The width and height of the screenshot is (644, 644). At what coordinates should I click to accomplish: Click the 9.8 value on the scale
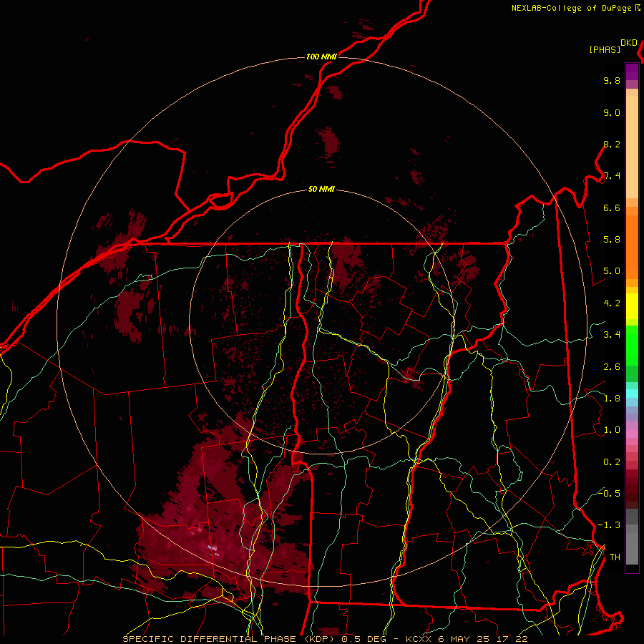612,80
